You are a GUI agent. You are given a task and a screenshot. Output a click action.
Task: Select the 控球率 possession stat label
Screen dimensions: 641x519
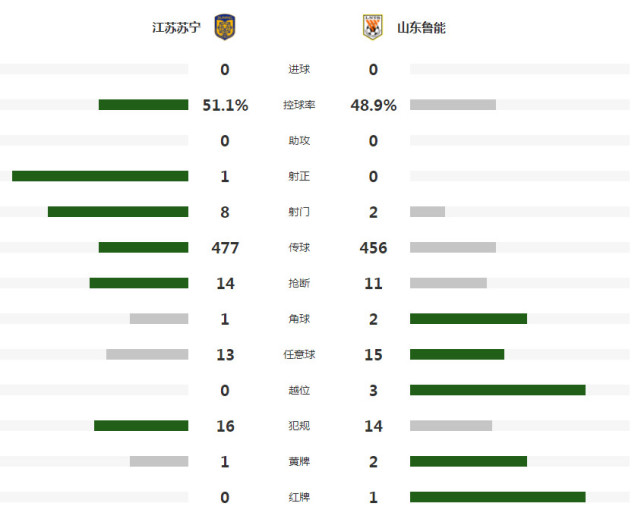(299, 105)
